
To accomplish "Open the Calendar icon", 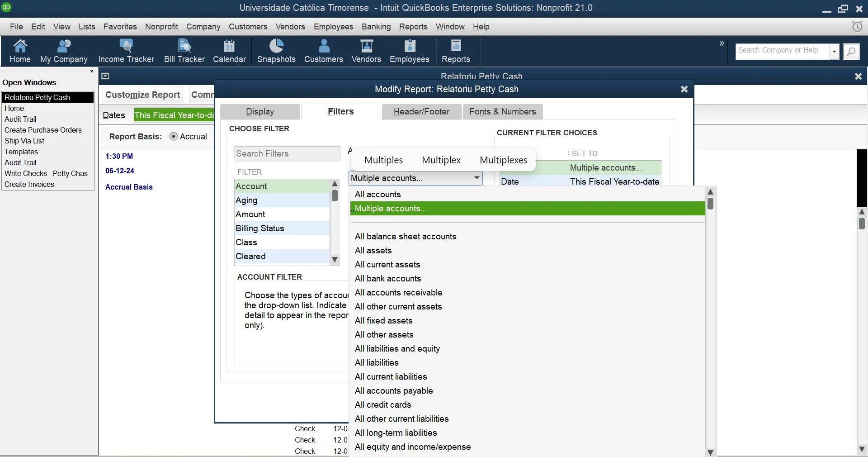I will [229, 51].
